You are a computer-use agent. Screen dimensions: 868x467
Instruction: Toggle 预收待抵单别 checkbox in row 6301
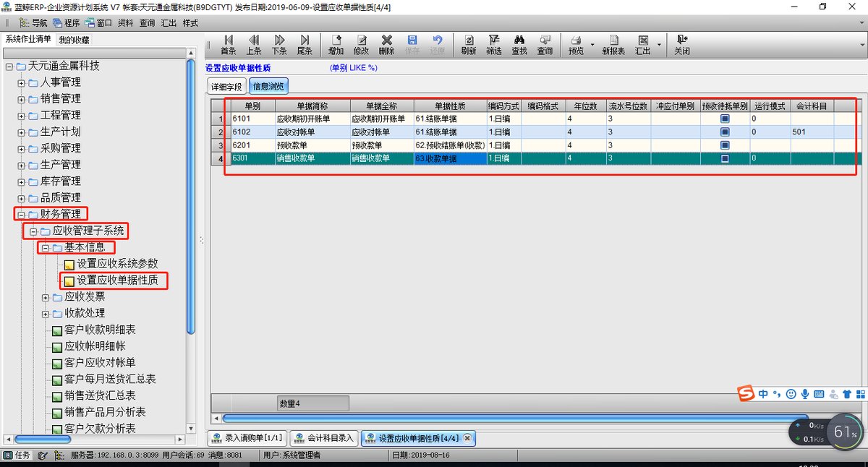[x=725, y=158]
